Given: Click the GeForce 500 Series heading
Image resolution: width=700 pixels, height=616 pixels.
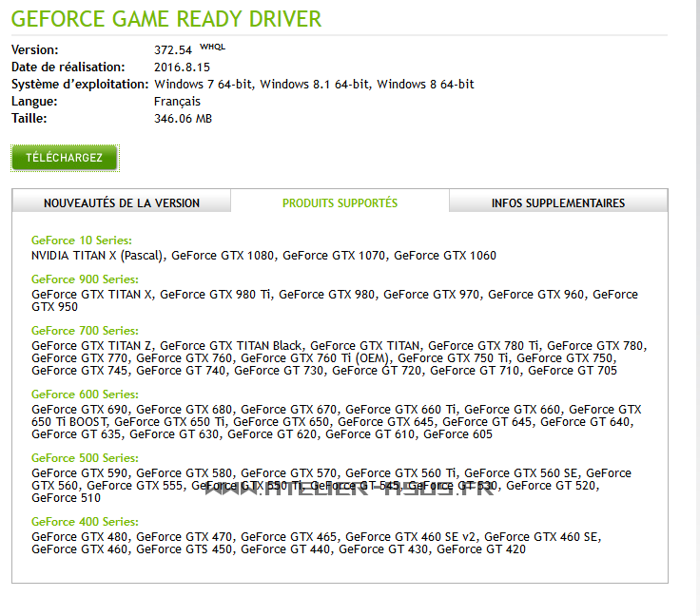Looking at the screenshot, I should point(85,458).
